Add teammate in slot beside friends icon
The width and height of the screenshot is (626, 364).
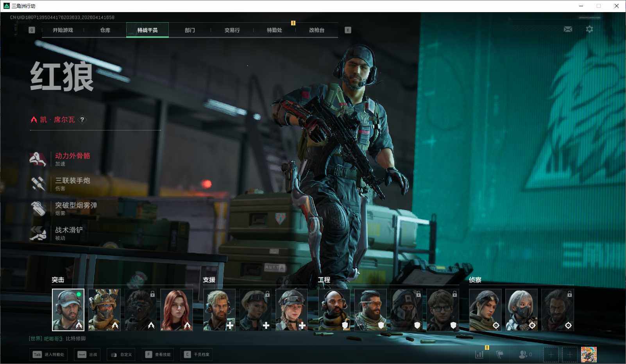point(551,355)
